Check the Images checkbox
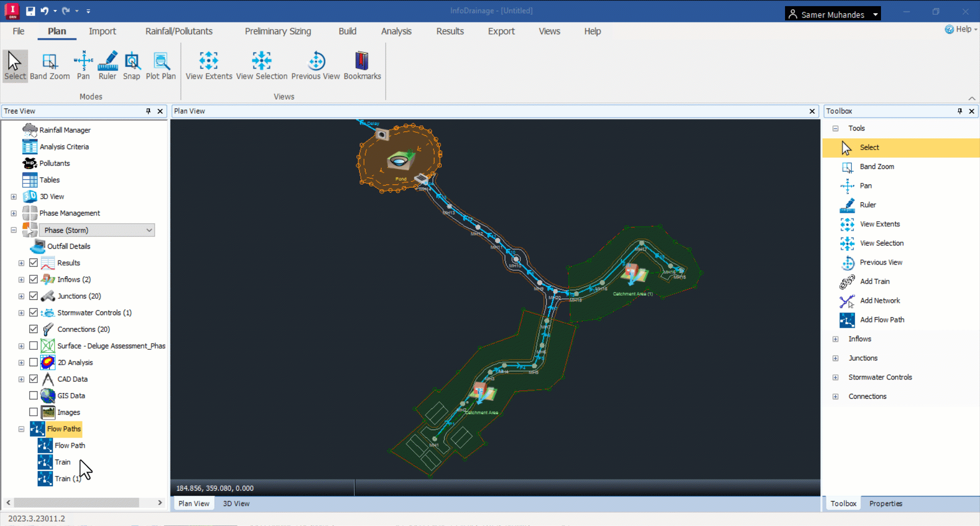The height and width of the screenshot is (526, 980). click(34, 413)
